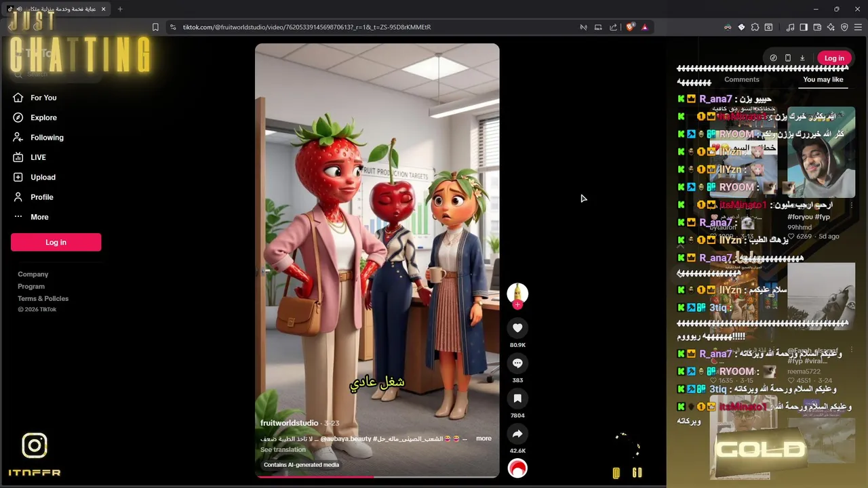Open the spinning sound disc icon
This screenshot has width=868, height=488.
(x=517, y=468)
